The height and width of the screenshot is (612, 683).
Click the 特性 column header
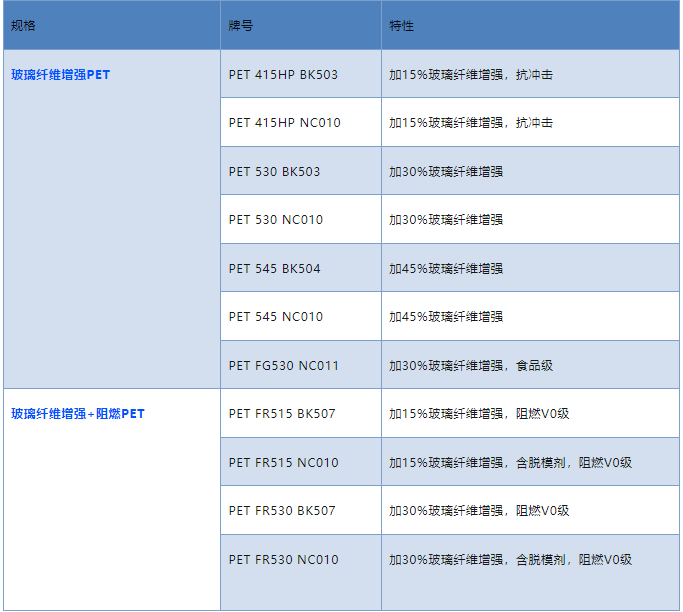[x=402, y=26]
